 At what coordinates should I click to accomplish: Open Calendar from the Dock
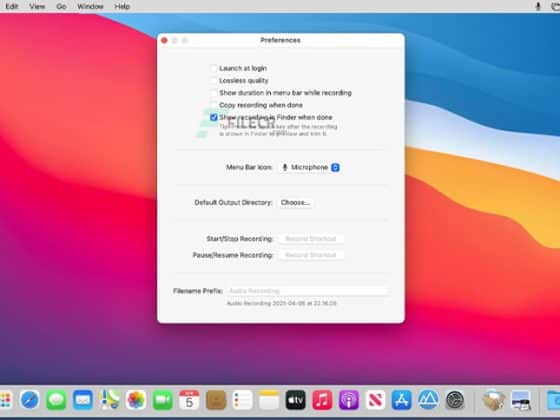point(189,400)
